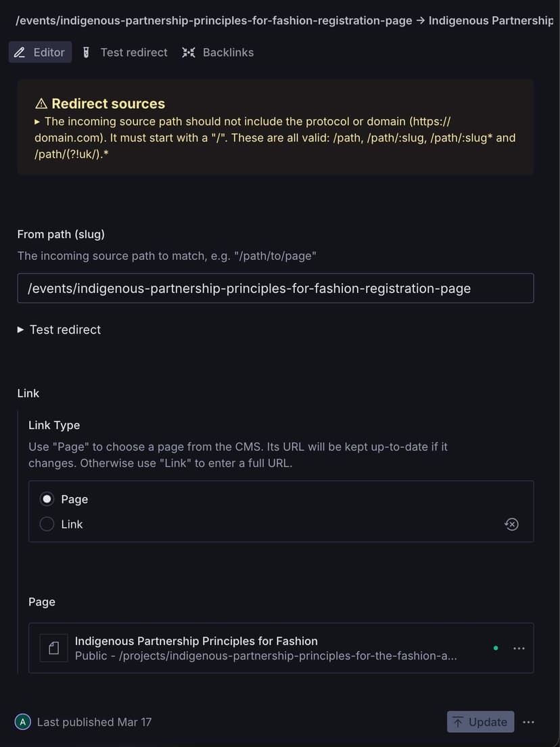The width and height of the screenshot is (560, 747).
Task: Click the Update button
Action: tap(480, 722)
